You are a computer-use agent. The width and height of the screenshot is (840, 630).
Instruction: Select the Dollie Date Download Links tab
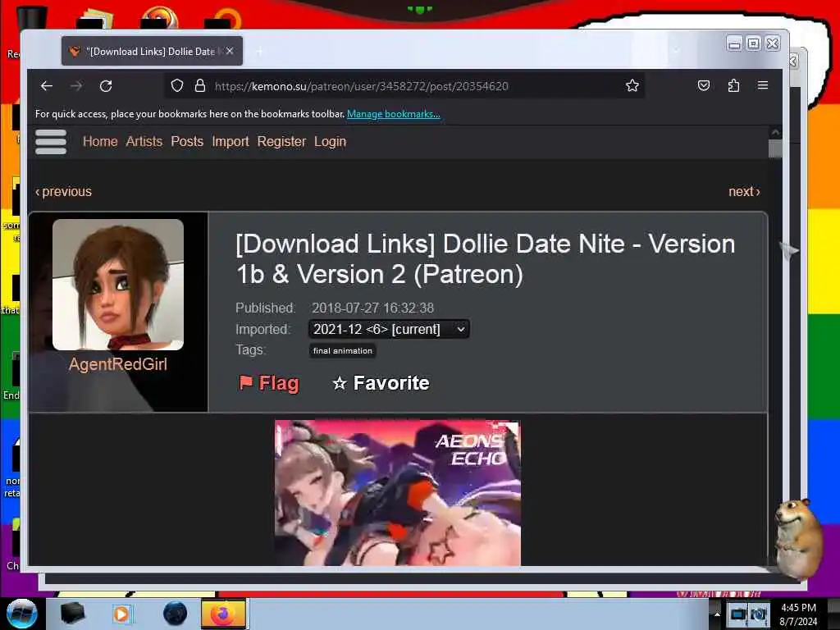[152, 51]
